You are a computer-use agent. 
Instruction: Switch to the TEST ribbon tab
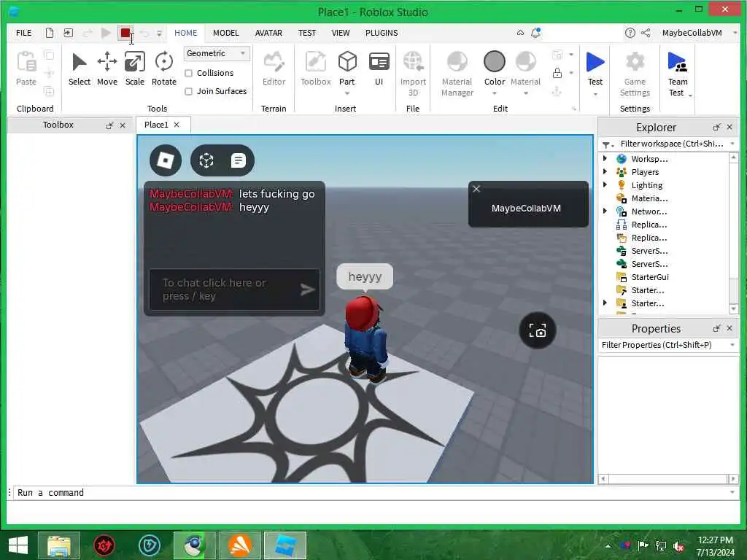307,33
